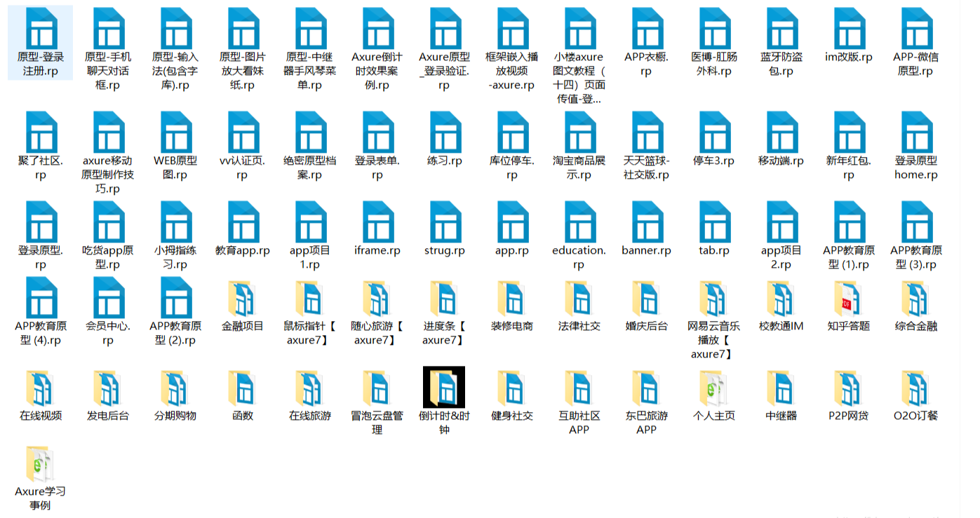The width and height of the screenshot is (980, 518).
Task: Open the 互助社区APP folder icon
Action: (x=579, y=388)
